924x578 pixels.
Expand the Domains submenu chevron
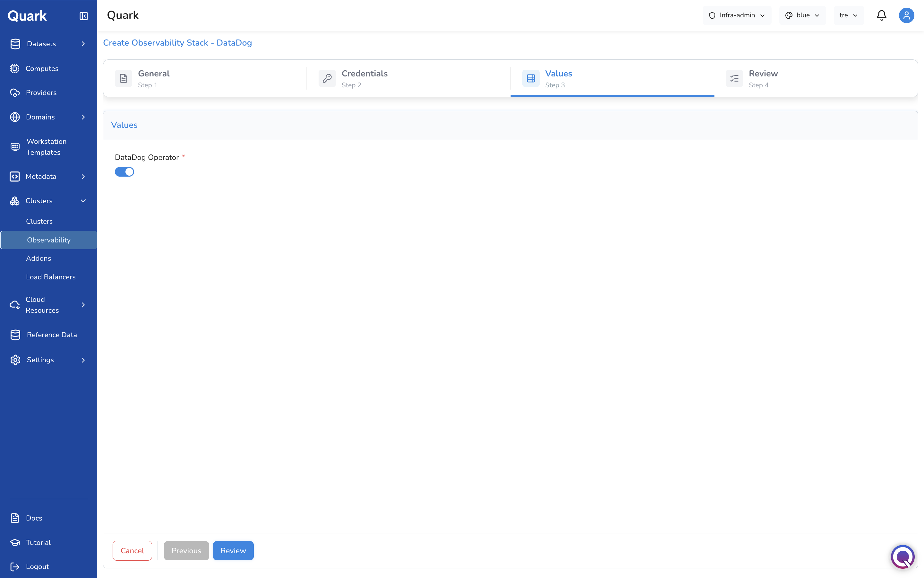pyautogui.click(x=83, y=117)
